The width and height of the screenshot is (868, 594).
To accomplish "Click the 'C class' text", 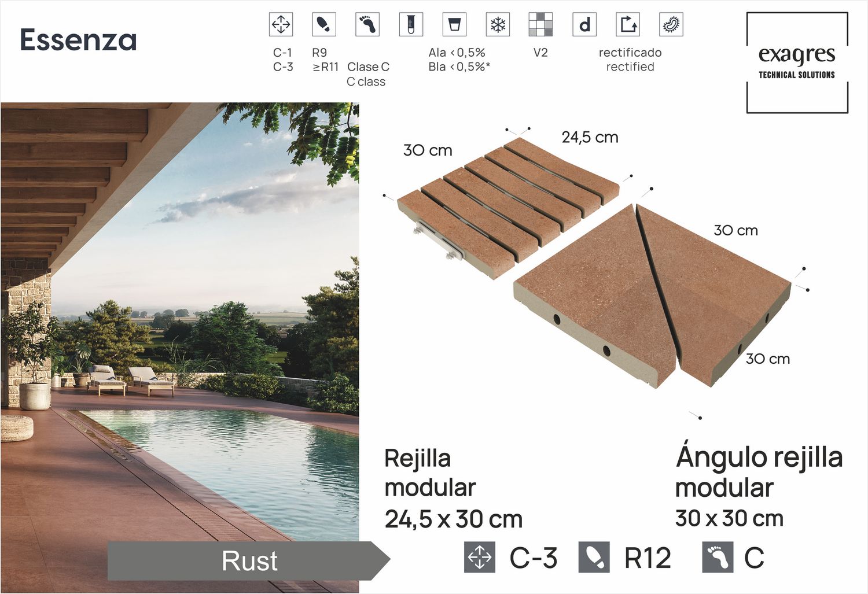I will [366, 82].
